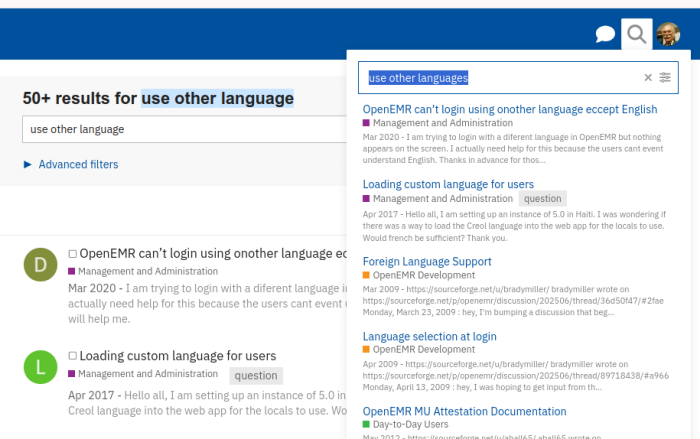The width and height of the screenshot is (700, 439).
Task: Open user D avatar in results list
Action: click(40, 265)
